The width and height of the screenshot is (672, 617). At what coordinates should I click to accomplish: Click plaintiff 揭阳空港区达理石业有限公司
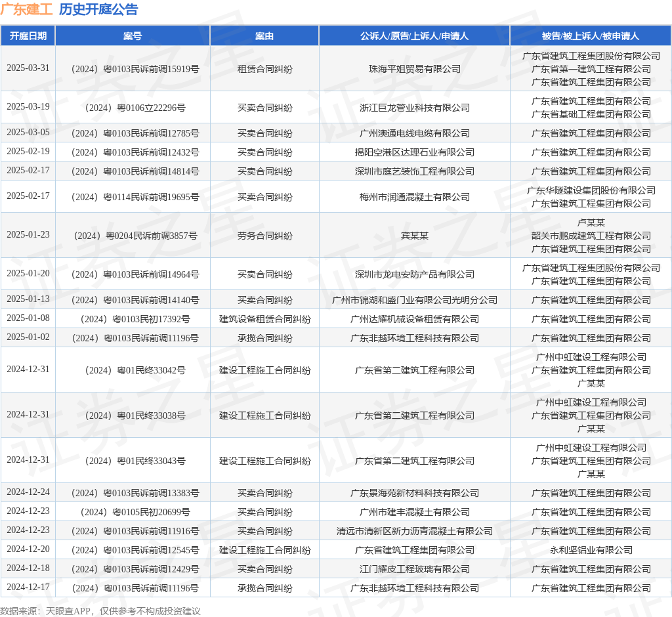pos(415,152)
